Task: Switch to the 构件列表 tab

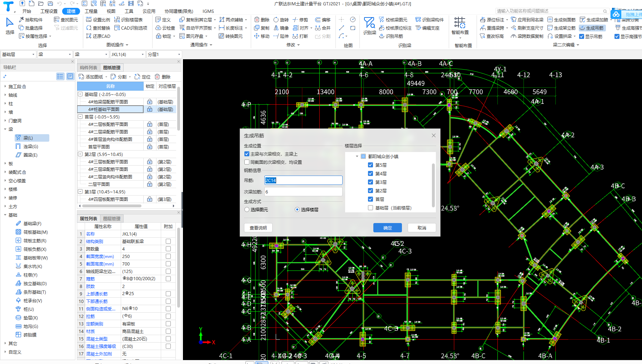Action: click(x=89, y=67)
